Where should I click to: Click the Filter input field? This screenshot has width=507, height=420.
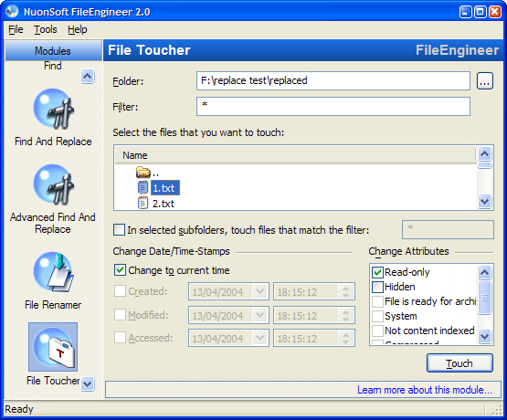coord(333,106)
